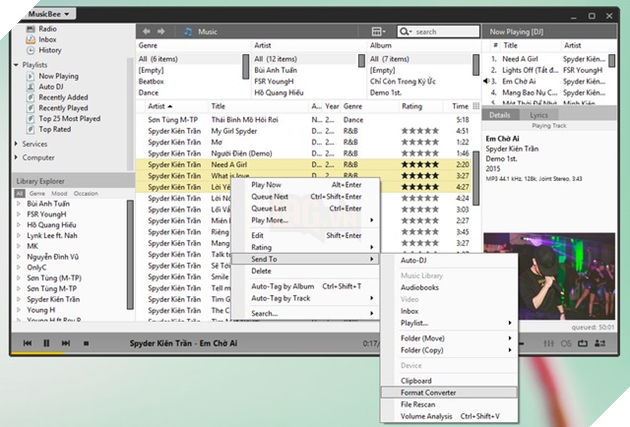
Task: Choose Format Converter in Send To submenu
Action: point(428,392)
